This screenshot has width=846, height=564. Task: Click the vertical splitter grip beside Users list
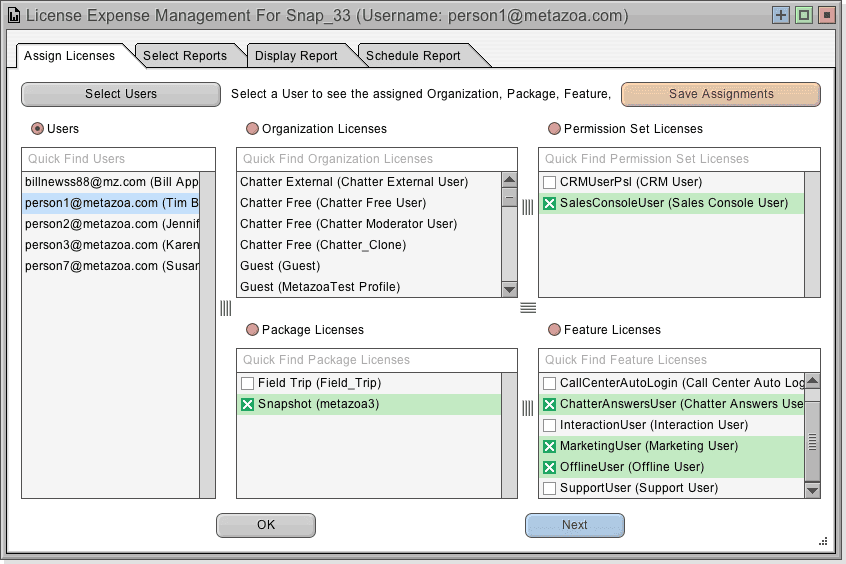[226, 308]
